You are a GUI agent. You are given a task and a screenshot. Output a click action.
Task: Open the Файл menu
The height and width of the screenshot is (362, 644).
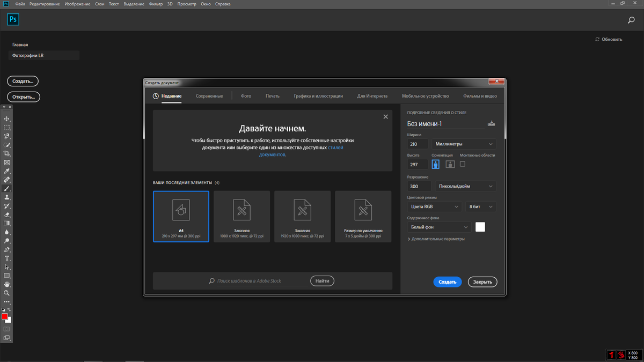point(20,4)
